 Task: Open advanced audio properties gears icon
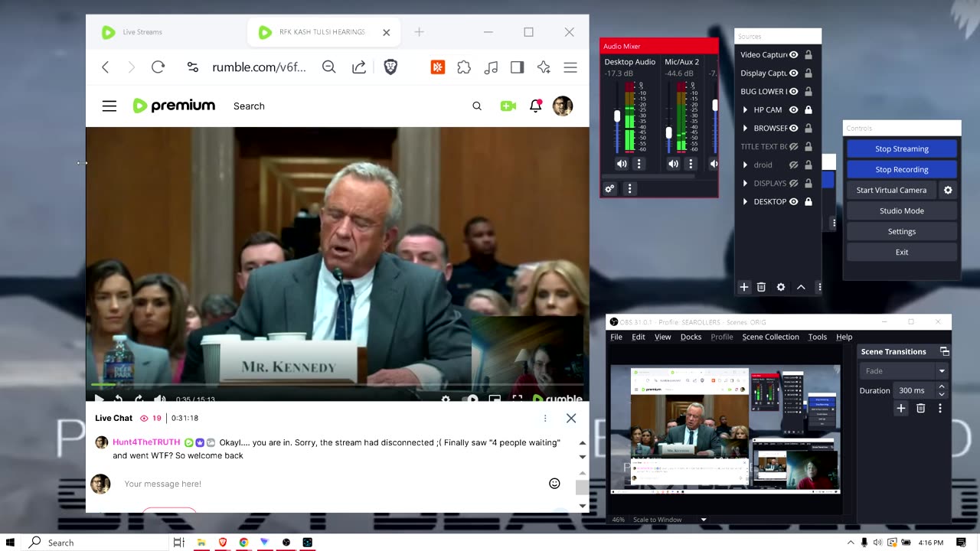(610, 188)
